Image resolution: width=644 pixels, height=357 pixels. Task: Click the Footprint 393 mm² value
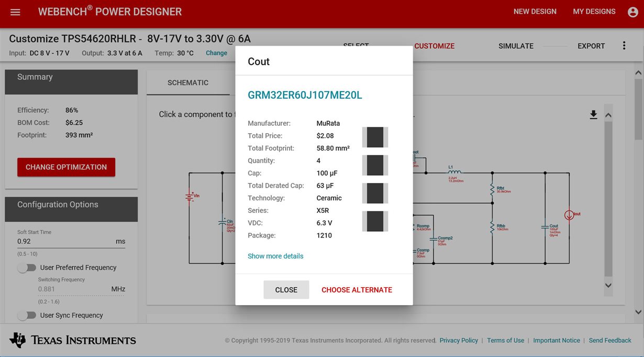coord(79,135)
